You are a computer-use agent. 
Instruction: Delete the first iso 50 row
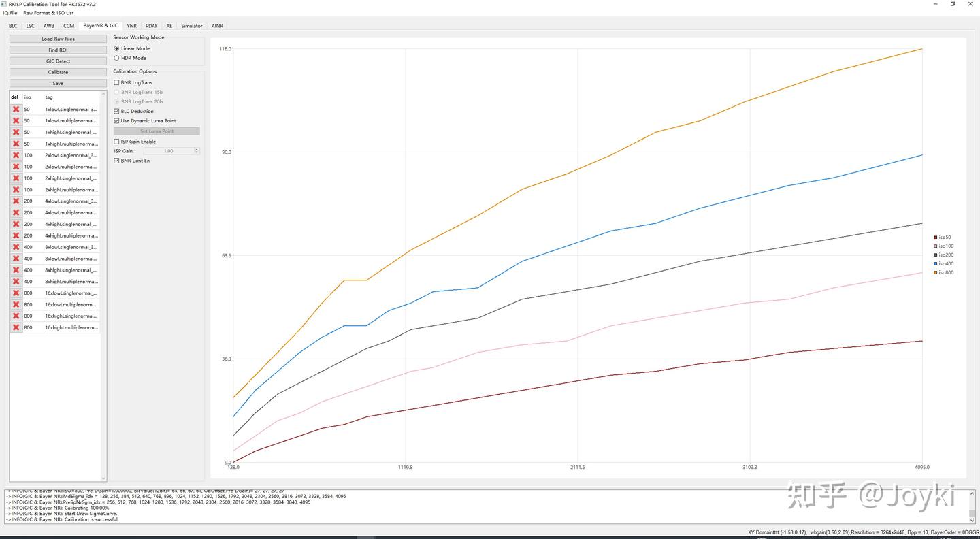(16, 109)
